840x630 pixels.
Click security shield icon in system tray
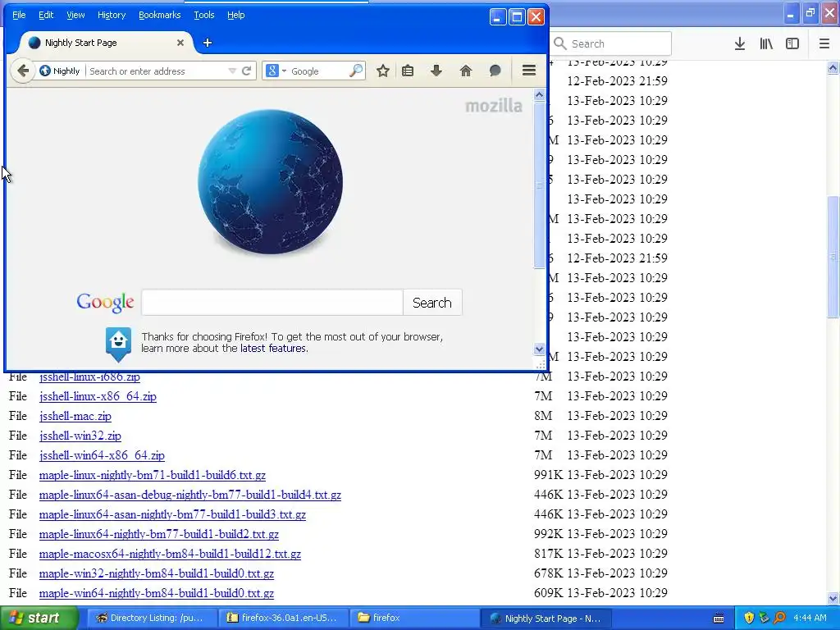click(749, 619)
